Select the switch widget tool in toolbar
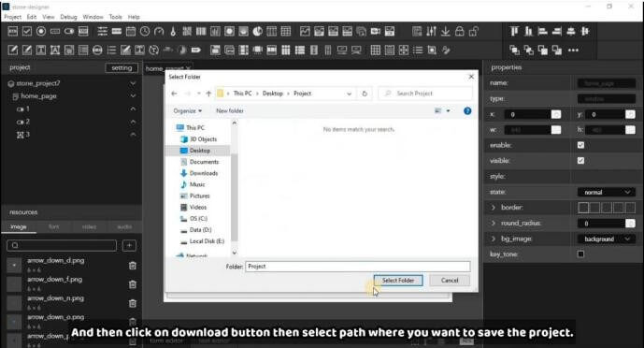The height and width of the screenshot is (348, 644). tap(69, 31)
